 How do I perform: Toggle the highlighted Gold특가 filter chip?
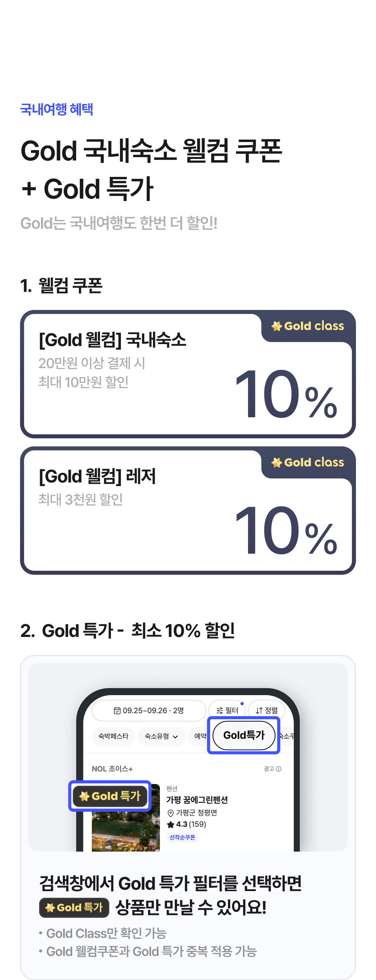[244, 735]
